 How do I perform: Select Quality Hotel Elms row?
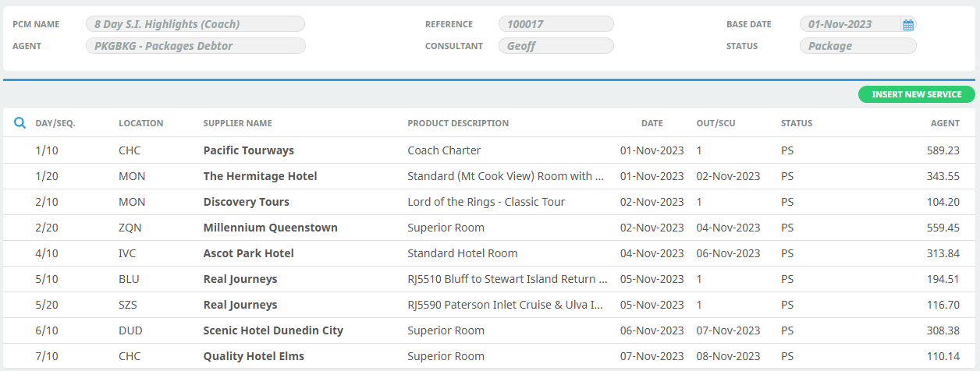490,356
